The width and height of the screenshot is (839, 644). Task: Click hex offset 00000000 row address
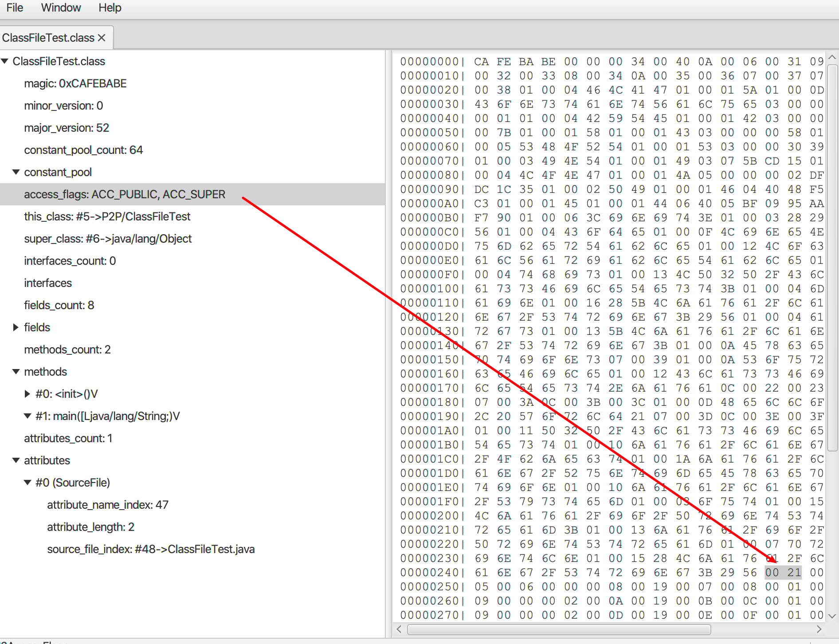coord(429,62)
